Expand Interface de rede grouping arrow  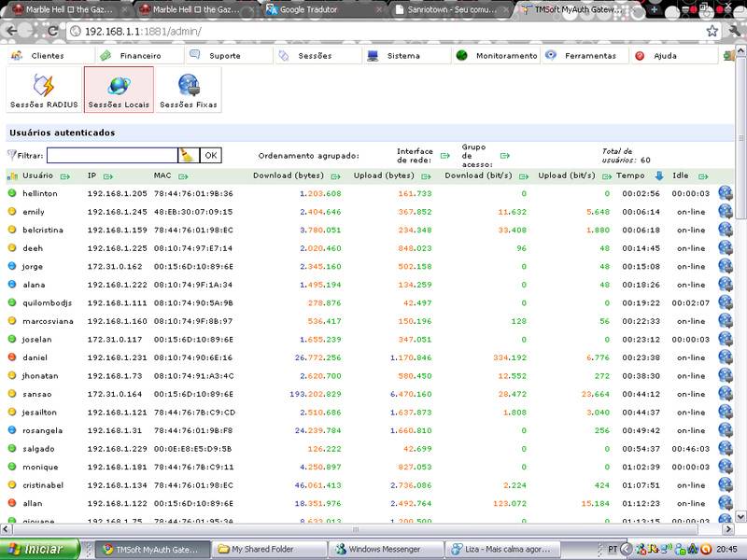click(444, 156)
